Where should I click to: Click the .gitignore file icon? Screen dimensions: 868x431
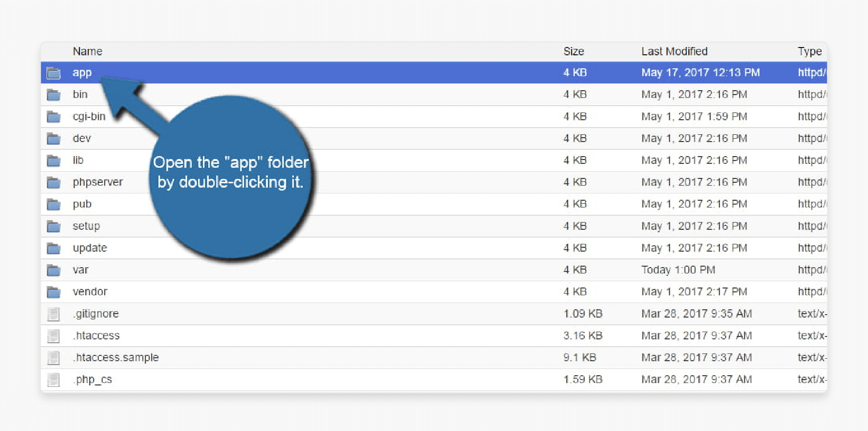[x=53, y=314]
